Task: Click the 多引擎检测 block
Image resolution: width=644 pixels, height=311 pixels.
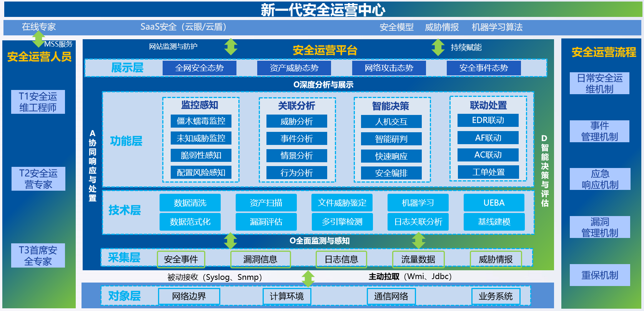Action: pos(342,222)
